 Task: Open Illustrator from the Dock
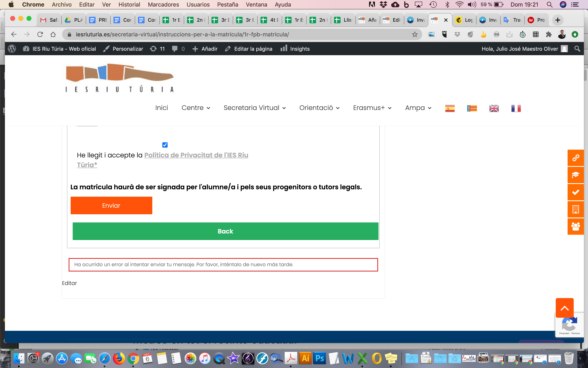[305, 358]
